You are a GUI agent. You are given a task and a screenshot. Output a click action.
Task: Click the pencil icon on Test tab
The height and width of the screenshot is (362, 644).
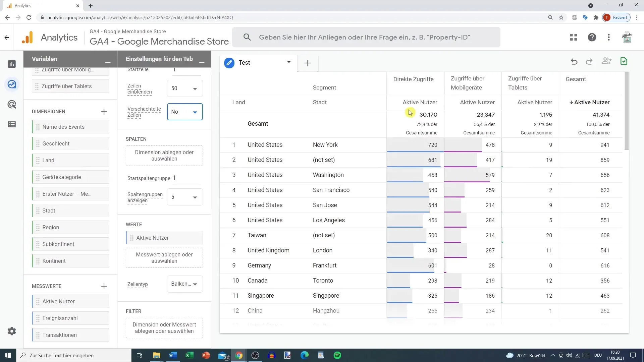pyautogui.click(x=229, y=63)
